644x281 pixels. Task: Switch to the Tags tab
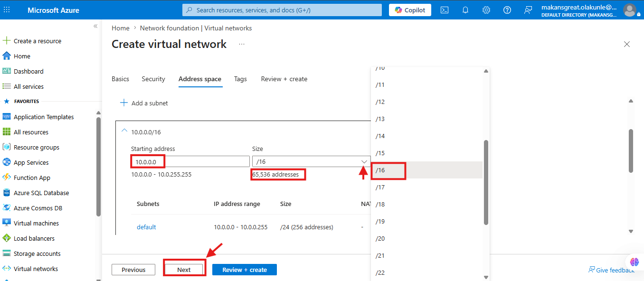[240, 79]
